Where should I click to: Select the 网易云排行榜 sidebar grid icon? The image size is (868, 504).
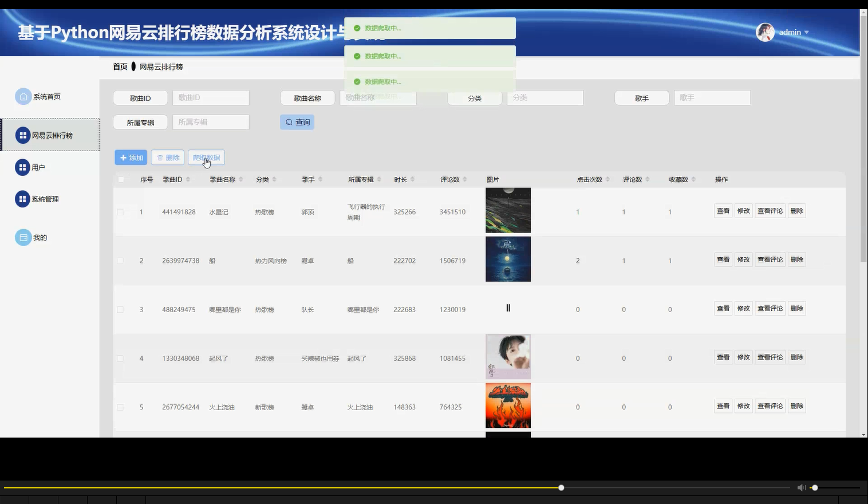[x=22, y=135]
